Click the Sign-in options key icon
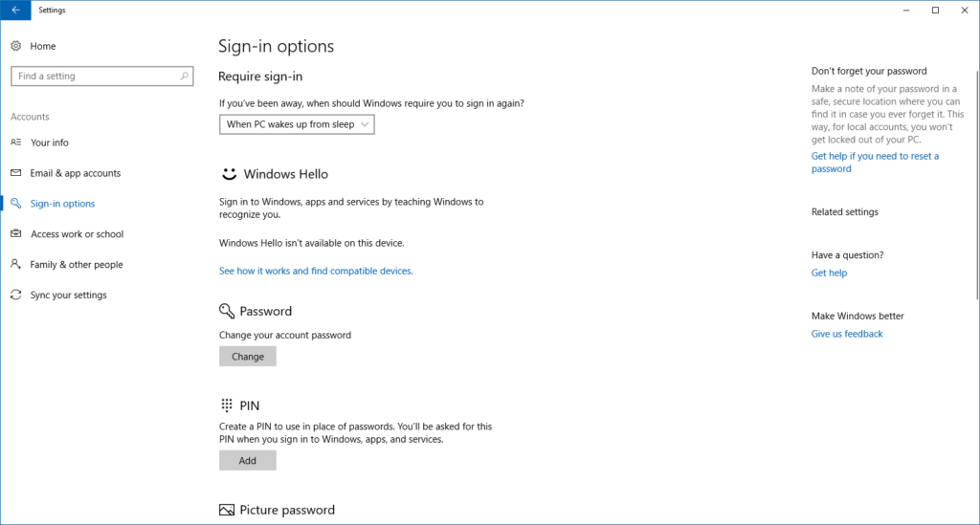 click(x=16, y=204)
